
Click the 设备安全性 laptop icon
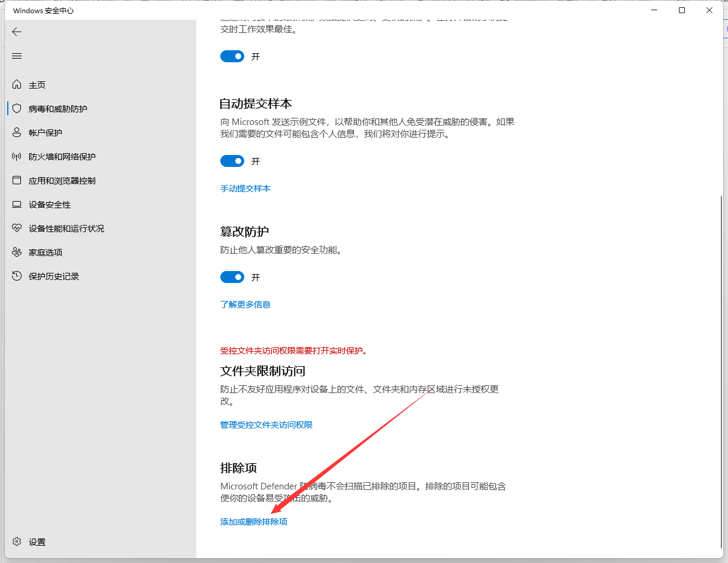(17, 205)
